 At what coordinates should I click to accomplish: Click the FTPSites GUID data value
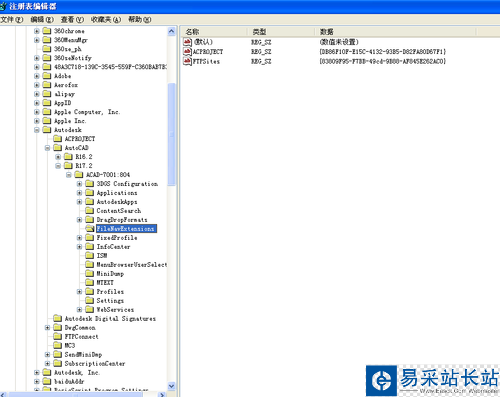pyautogui.click(x=383, y=61)
